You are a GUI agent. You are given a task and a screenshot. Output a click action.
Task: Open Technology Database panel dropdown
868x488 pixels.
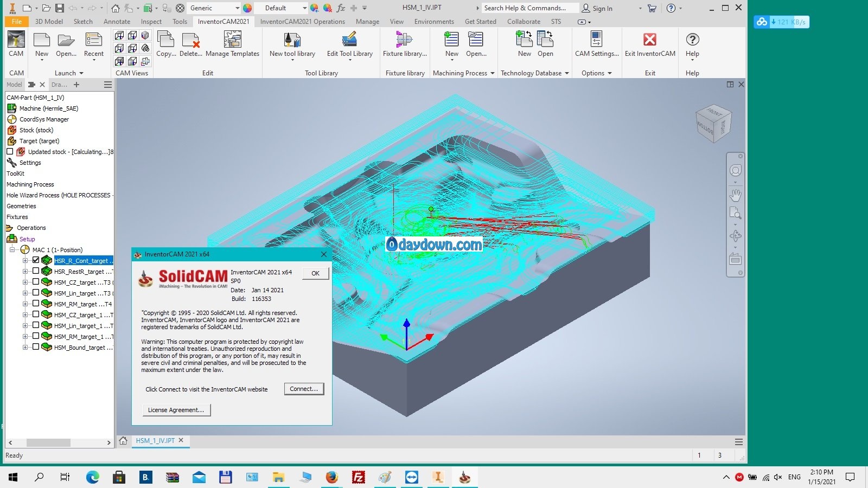[567, 73]
